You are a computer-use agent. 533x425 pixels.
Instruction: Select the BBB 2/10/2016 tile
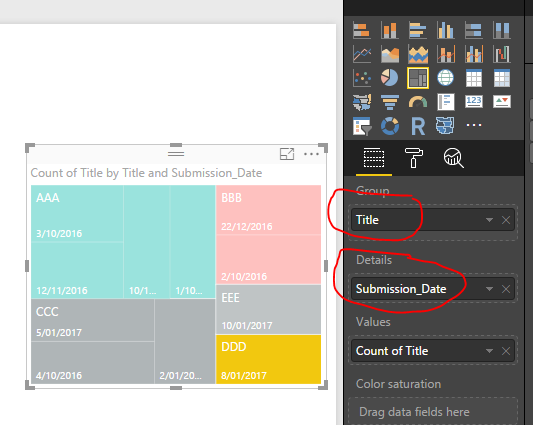point(269,259)
